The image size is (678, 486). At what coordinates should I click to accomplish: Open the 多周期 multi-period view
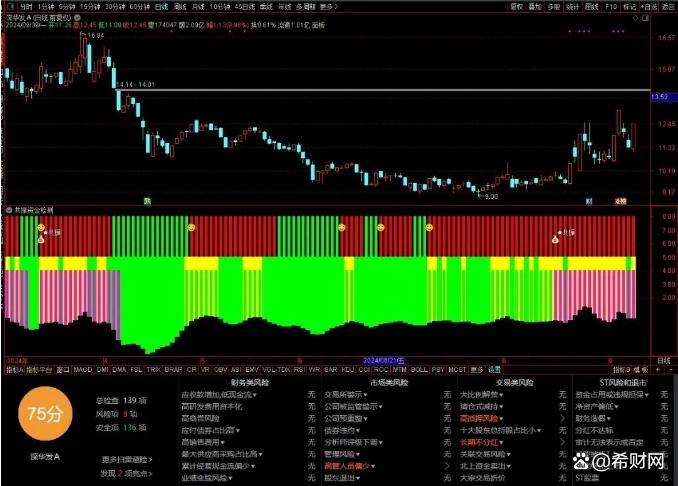click(306, 7)
